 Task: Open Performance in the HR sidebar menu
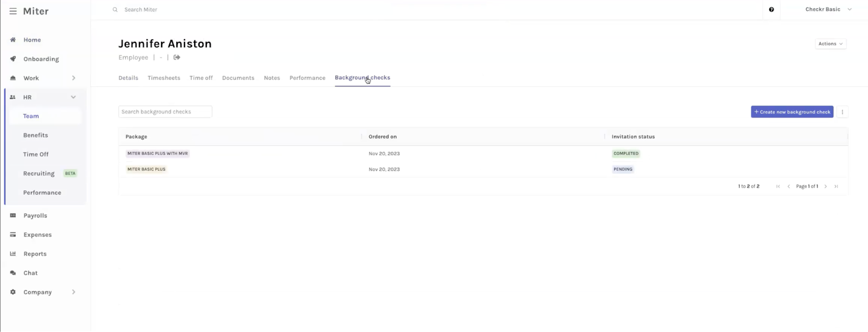[42, 193]
